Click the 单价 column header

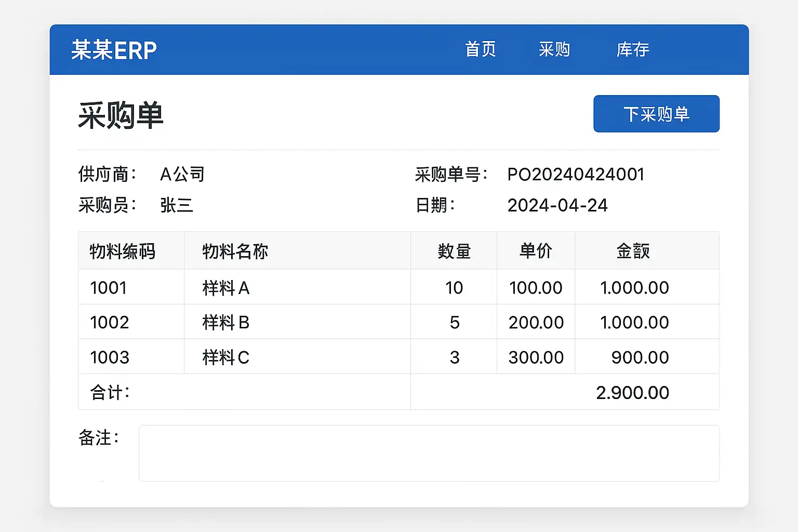coord(536,251)
